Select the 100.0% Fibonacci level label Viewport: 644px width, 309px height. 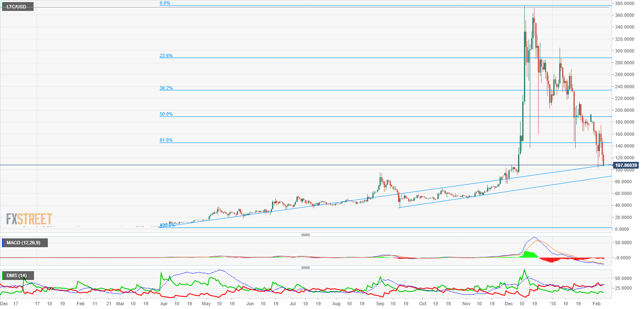pos(168,225)
